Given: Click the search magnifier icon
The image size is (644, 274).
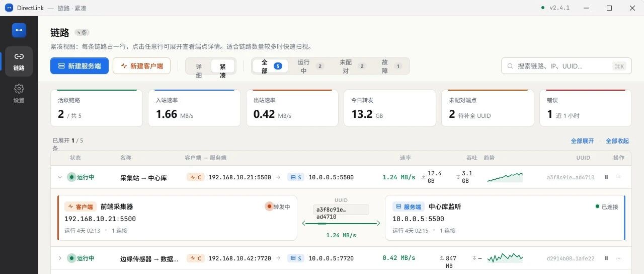Looking at the screenshot, I should [x=511, y=66].
